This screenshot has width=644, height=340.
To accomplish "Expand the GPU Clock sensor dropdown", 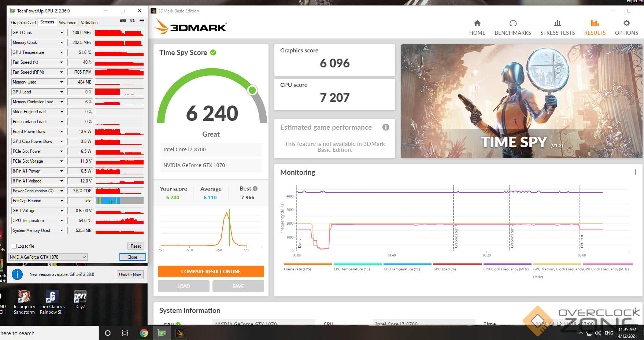I will (62, 33).
